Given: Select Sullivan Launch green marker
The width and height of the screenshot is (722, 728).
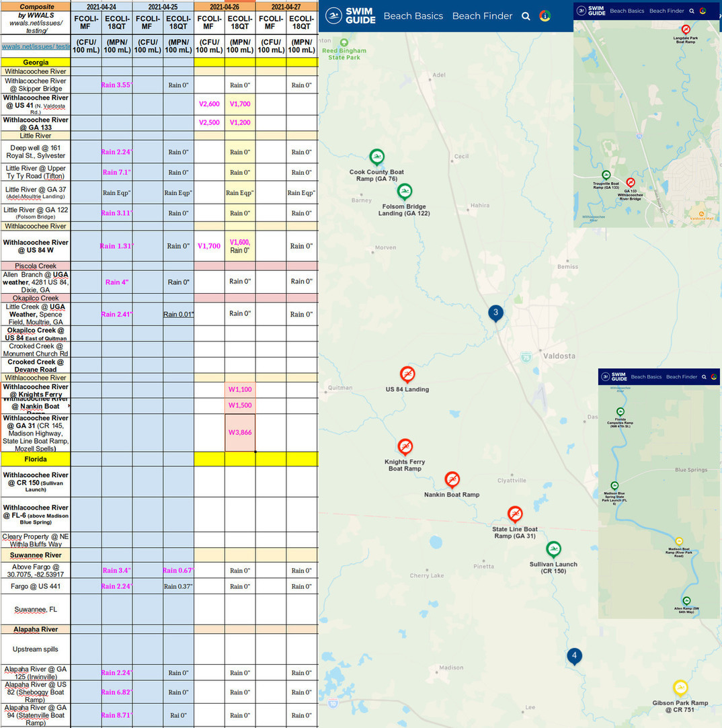Looking at the screenshot, I should point(553,550).
